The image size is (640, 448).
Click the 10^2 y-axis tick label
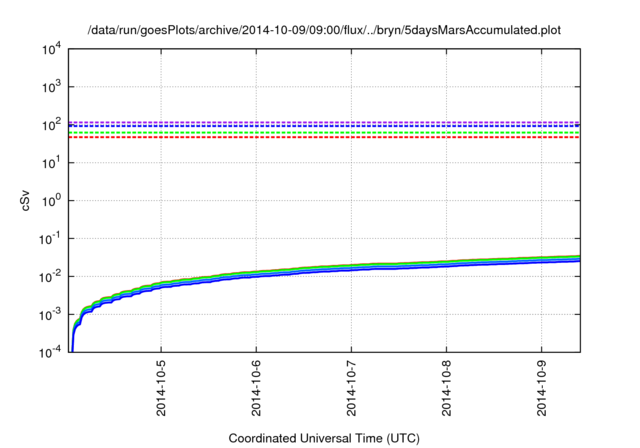click(x=52, y=125)
